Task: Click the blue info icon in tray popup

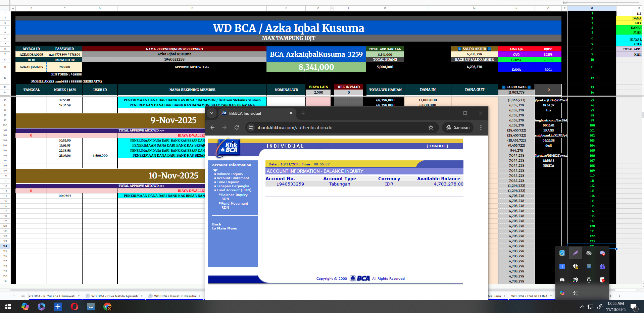Action: point(562,266)
